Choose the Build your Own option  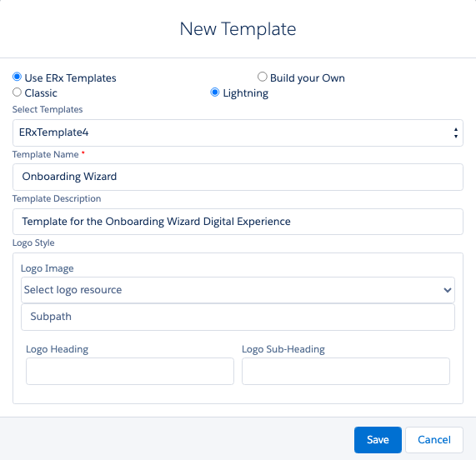[263, 77]
